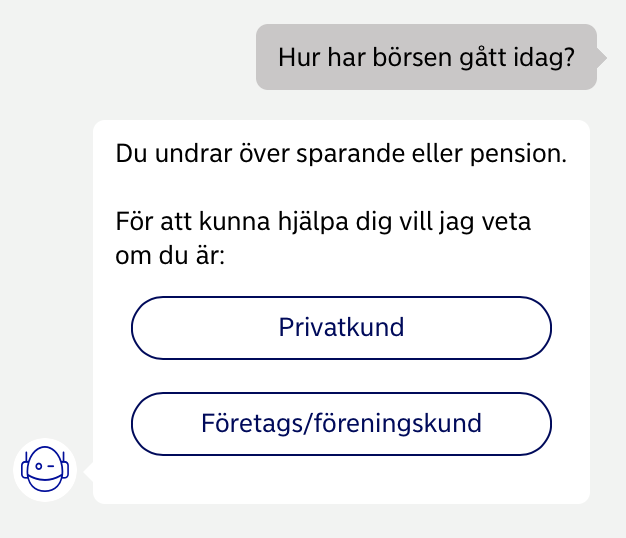Screen dimensions: 626x538
Task: Select the Privatkund option button
Action: click(341, 328)
